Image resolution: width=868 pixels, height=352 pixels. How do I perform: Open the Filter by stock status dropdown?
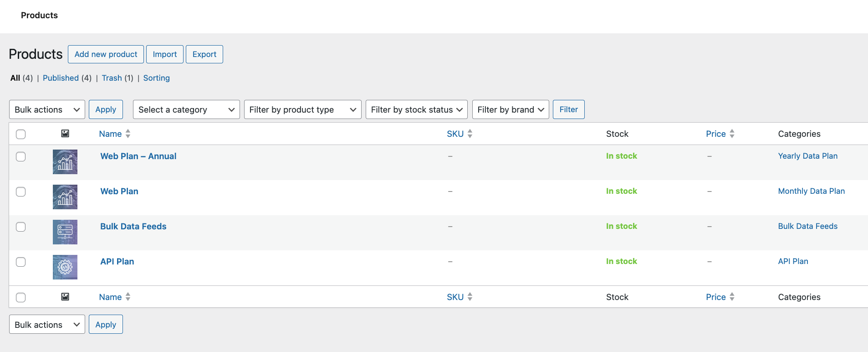tap(416, 109)
